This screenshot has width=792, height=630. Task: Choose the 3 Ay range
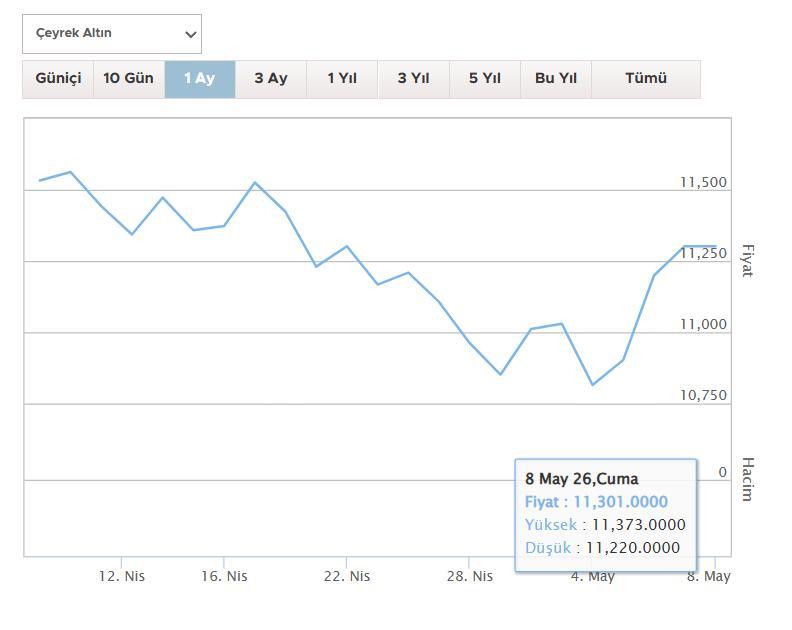click(271, 79)
